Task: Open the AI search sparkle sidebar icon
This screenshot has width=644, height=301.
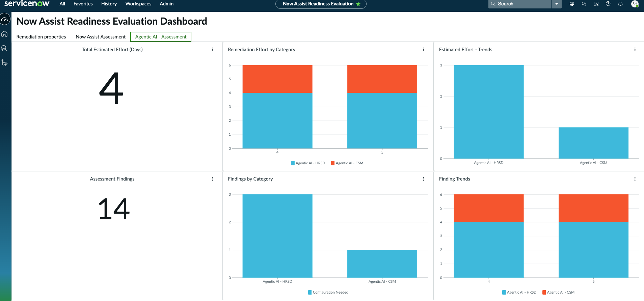Action: tap(5, 48)
